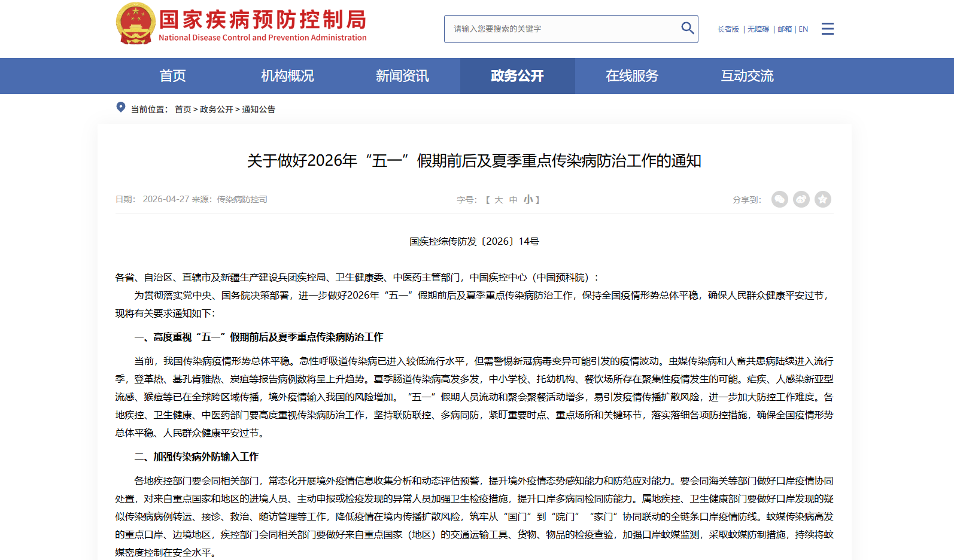This screenshot has width=954, height=560.
Task: Expand the 在线服务 navigation menu
Action: pyautogui.click(x=632, y=76)
